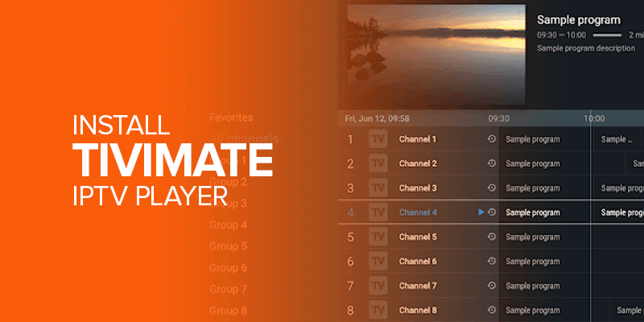This screenshot has width=644, height=322.
Task: Select the Channel 1 name
Action: coord(418,139)
